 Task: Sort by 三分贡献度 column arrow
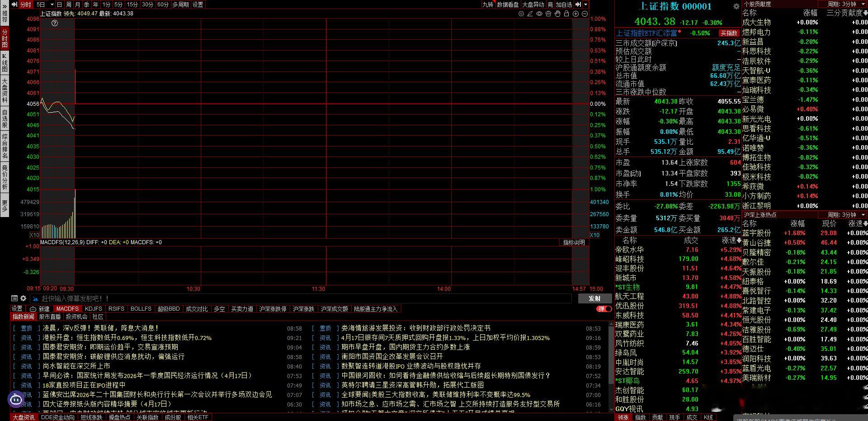point(865,13)
